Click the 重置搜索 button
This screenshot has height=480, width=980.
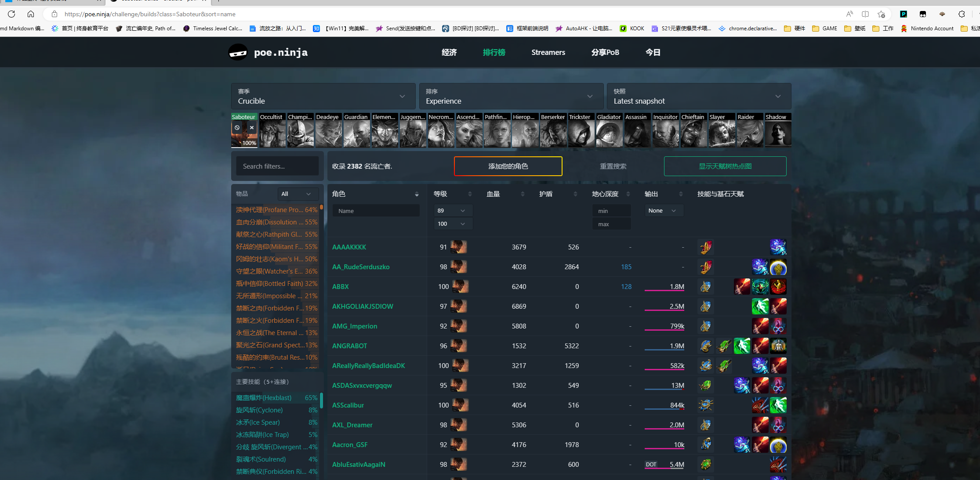click(613, 166)
